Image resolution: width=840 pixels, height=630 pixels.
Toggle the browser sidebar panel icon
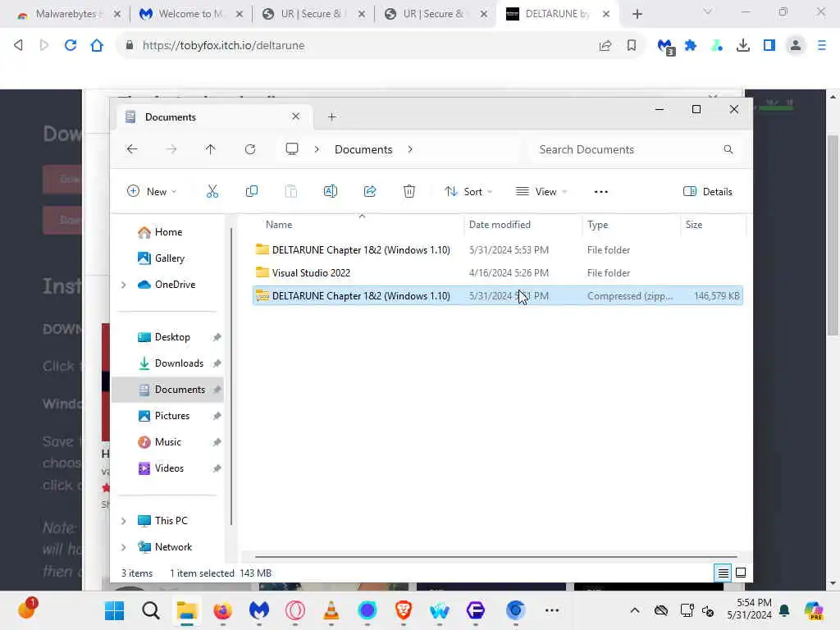769,46
